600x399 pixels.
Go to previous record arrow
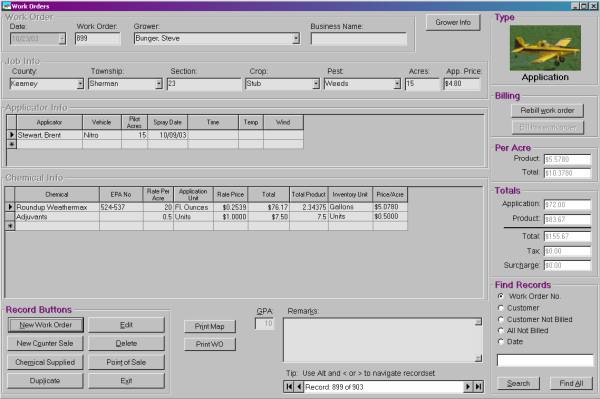[299, 387]
